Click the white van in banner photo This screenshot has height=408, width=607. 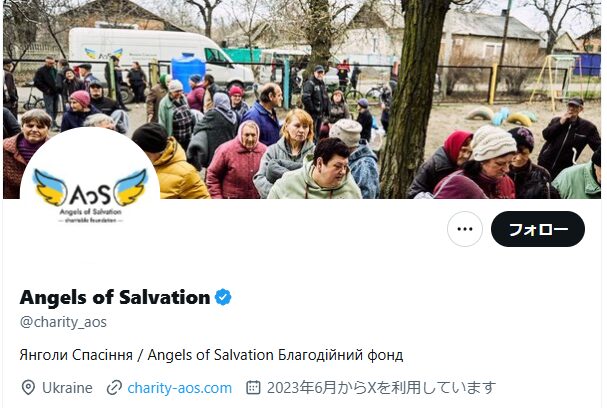(155, 58)
